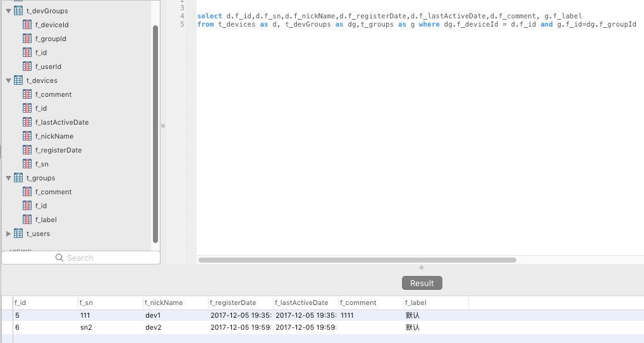
Task: Collapse the t_groups tree node
Action: [x=8, y=178]
